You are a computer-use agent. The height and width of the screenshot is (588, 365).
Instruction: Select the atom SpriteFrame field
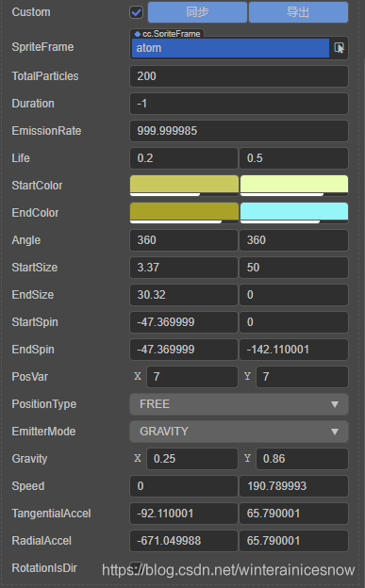[230, 48]
